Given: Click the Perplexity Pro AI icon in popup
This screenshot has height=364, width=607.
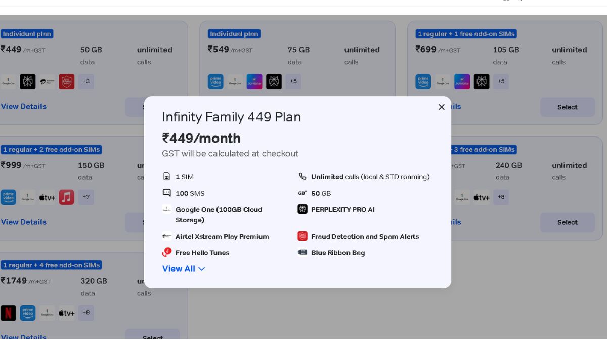Looking at the screenshot, I should (x=302, y=209).
